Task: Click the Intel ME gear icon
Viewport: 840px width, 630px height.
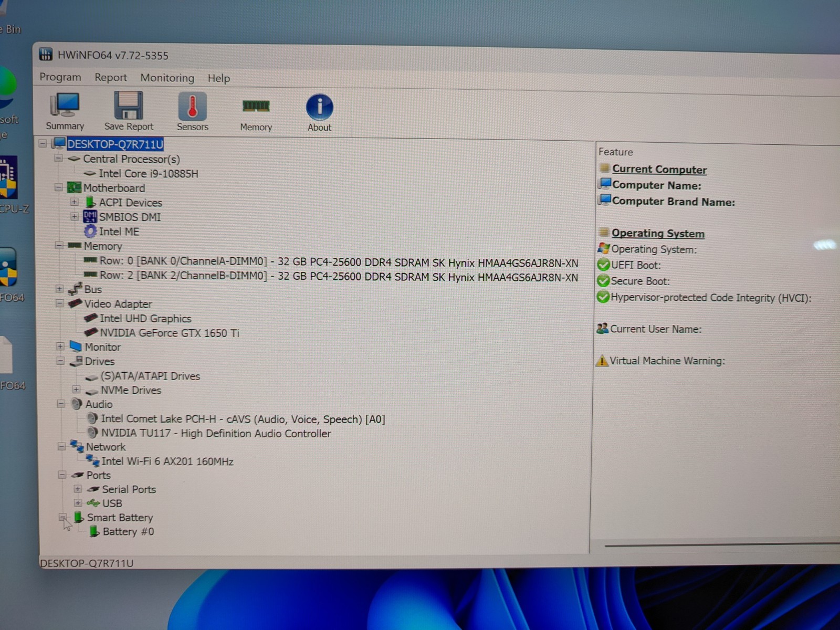Action: pyautogui.click(x=91, y=231)
